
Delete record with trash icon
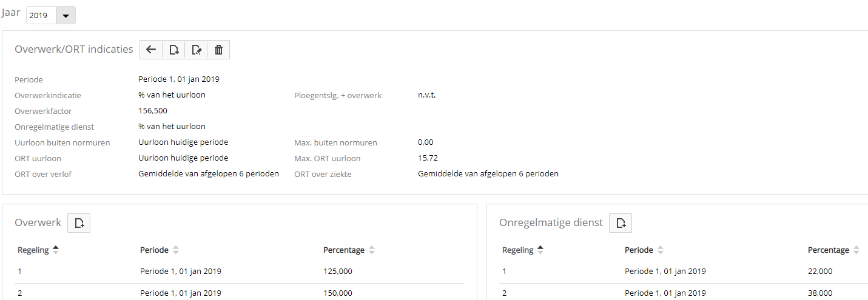218,50
